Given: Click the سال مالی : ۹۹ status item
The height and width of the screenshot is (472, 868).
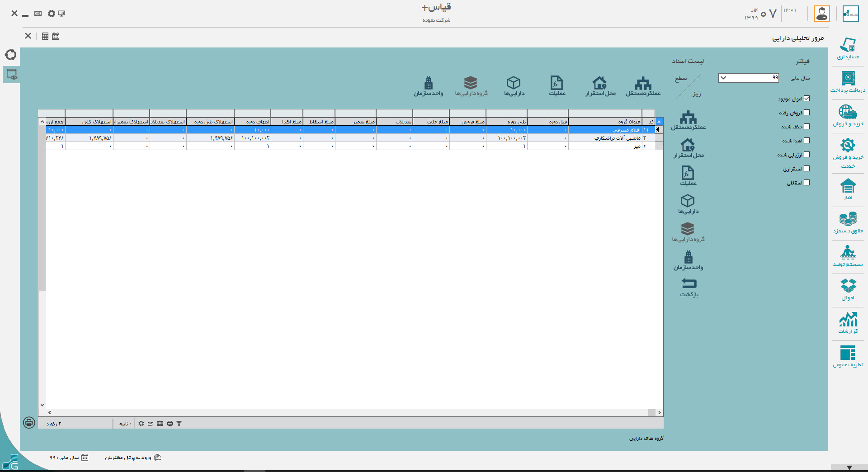Looking at the screenshot, I should click(x=69, y=458).
